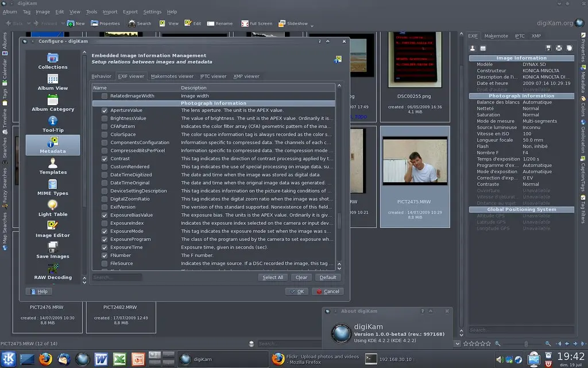The image size is (588, 368).
Task: Switch to the IPTC viewer tab
Action: [213, 76]
